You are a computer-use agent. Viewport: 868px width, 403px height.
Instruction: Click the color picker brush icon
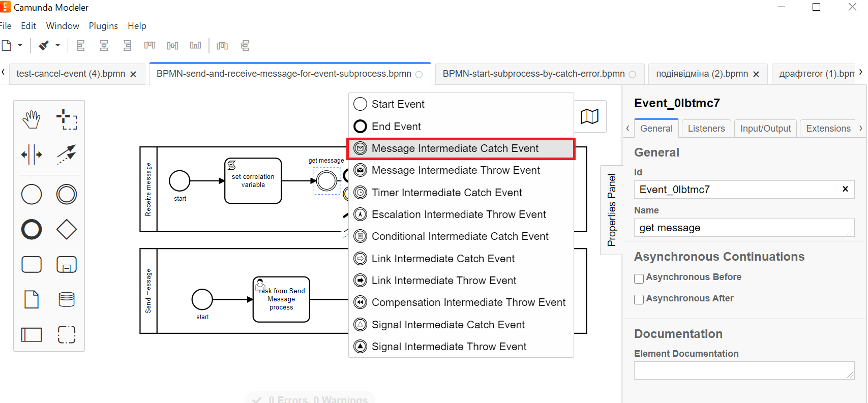pyautogui.click(x=44, y=46)
